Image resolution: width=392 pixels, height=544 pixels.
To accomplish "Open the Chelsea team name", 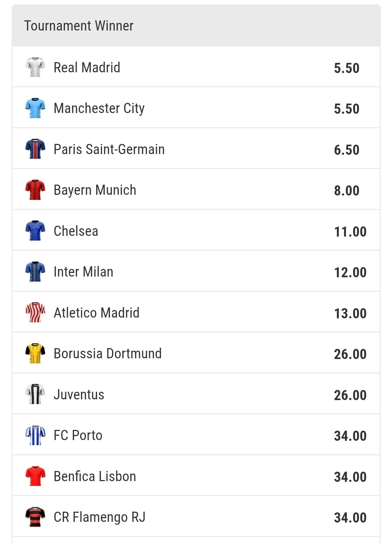I will click(76, 231).
